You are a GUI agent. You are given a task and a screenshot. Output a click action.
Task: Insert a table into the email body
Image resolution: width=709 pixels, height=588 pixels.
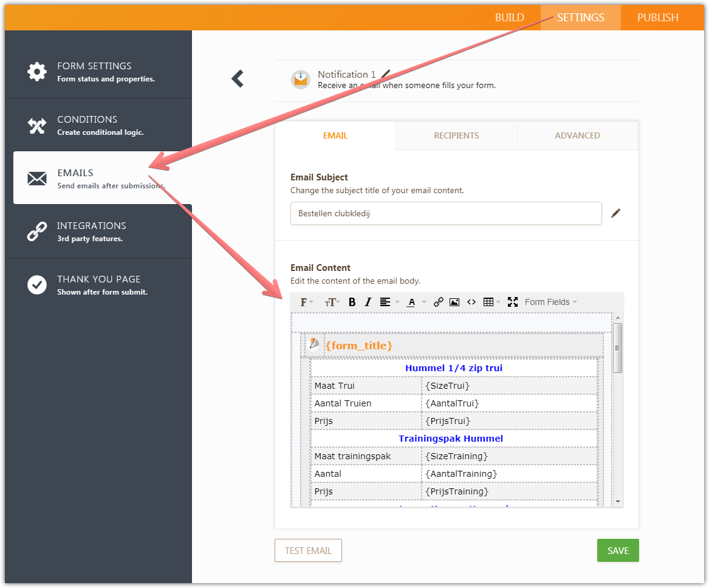tap(489, 301)
